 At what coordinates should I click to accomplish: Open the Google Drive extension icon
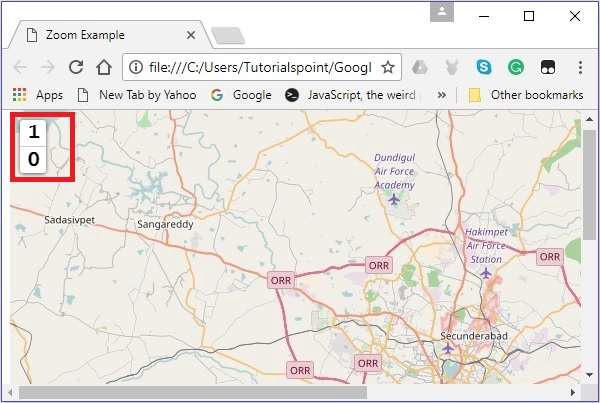[421, 67]
